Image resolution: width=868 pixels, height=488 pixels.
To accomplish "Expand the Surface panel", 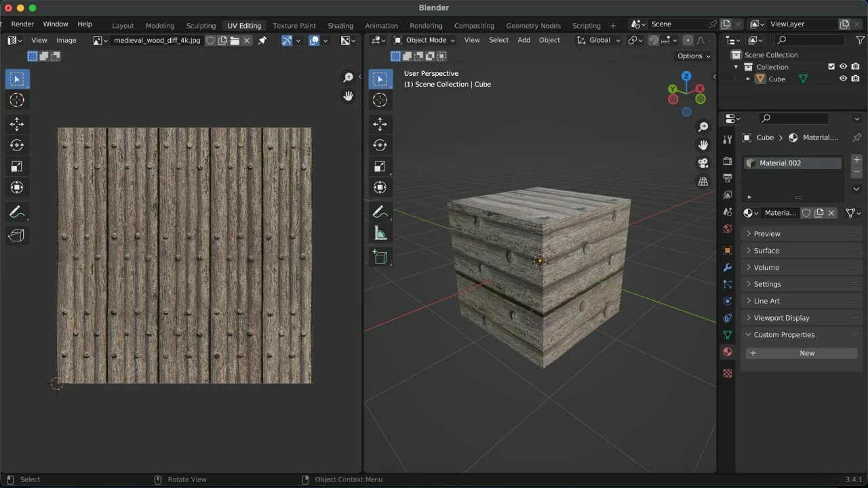I will pos(766,251).
